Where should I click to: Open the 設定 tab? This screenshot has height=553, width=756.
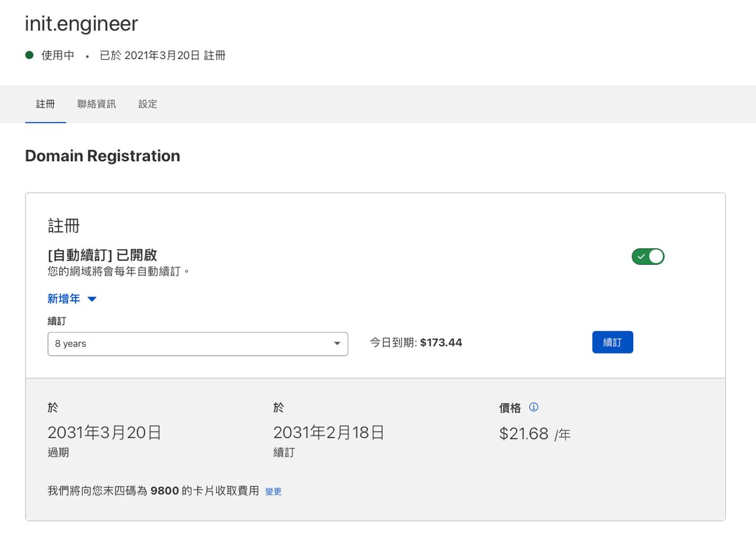tap(148, 104)
